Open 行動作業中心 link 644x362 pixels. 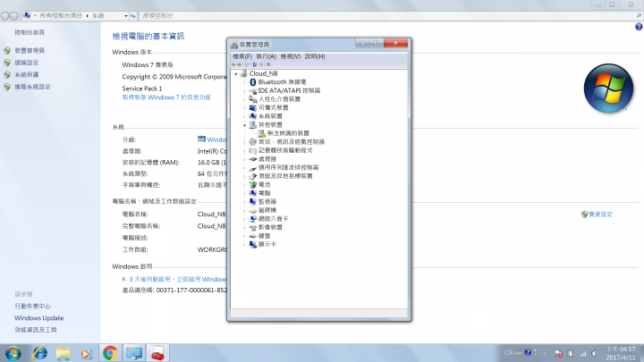point(33,307)
